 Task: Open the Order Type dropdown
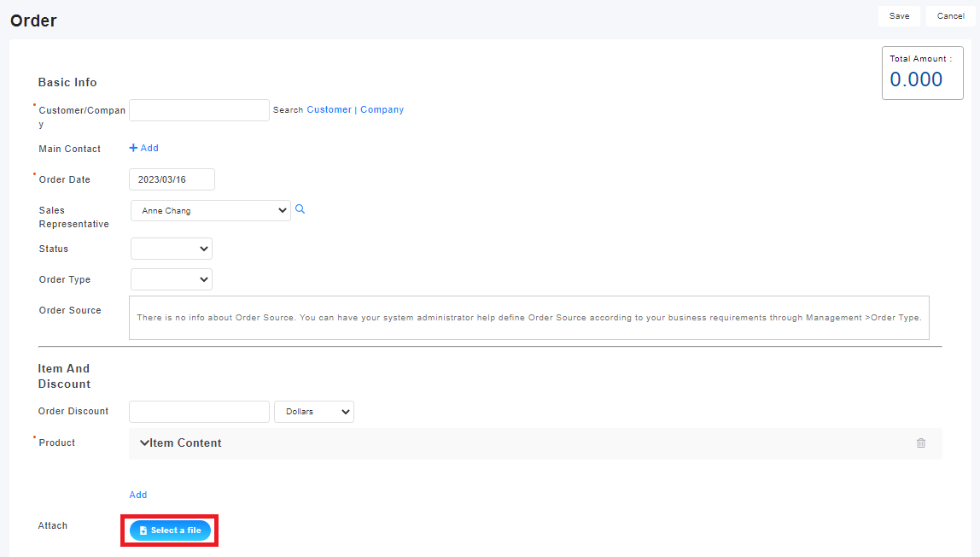(172, 279)
